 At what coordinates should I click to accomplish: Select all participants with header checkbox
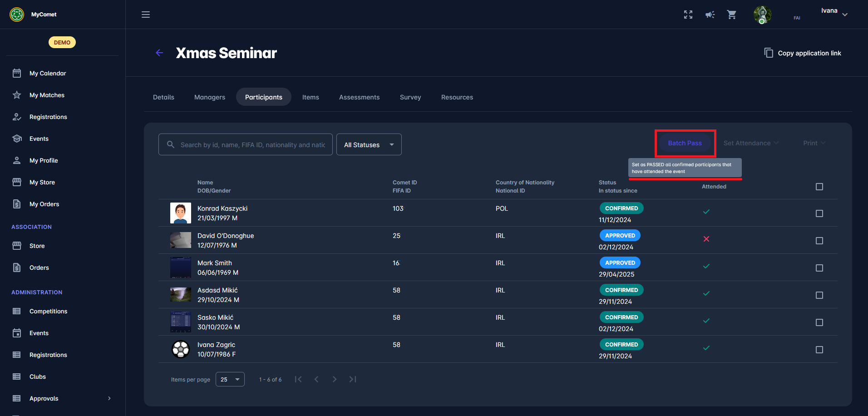[819, 187]
